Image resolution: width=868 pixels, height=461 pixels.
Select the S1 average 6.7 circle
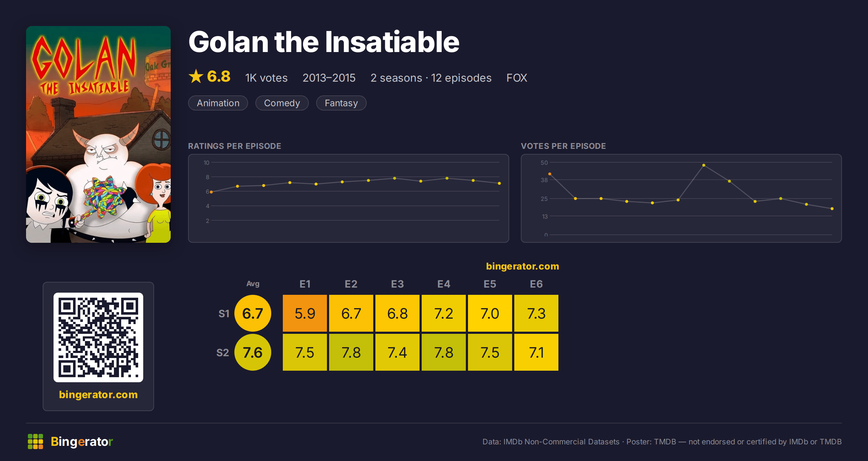[x=253, y=313]
